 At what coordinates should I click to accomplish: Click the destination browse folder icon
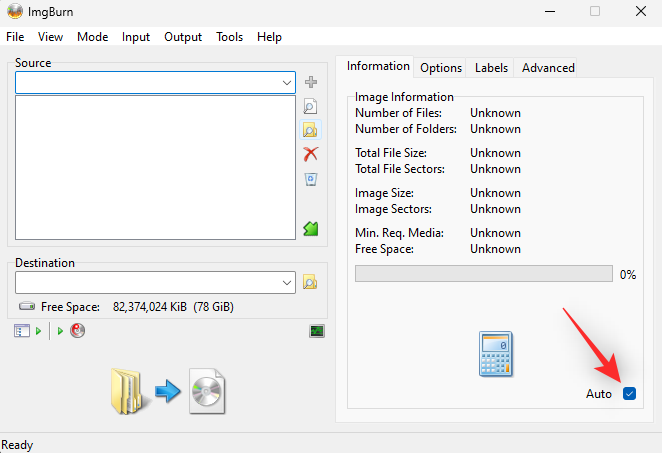click(x=310, y=282)
